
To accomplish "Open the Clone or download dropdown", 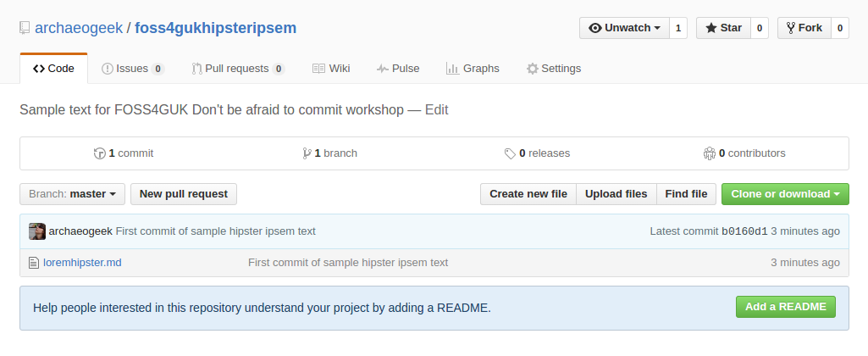I will [785, 194].
